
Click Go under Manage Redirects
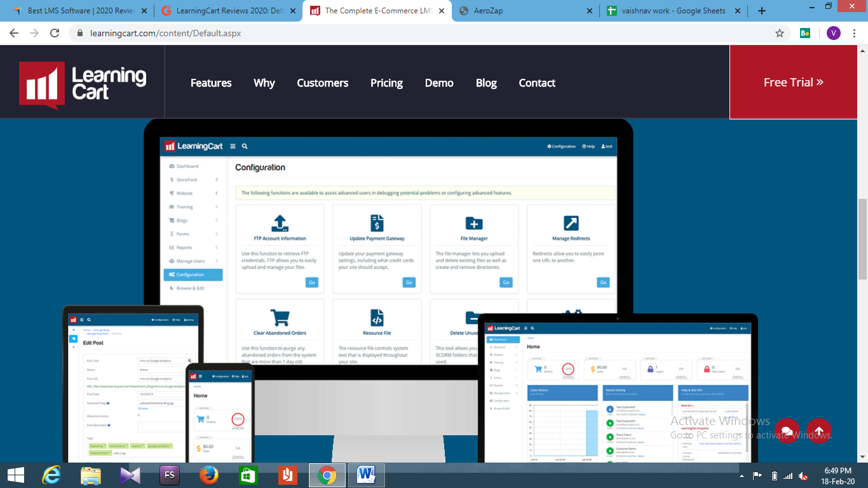coord(603,282)
